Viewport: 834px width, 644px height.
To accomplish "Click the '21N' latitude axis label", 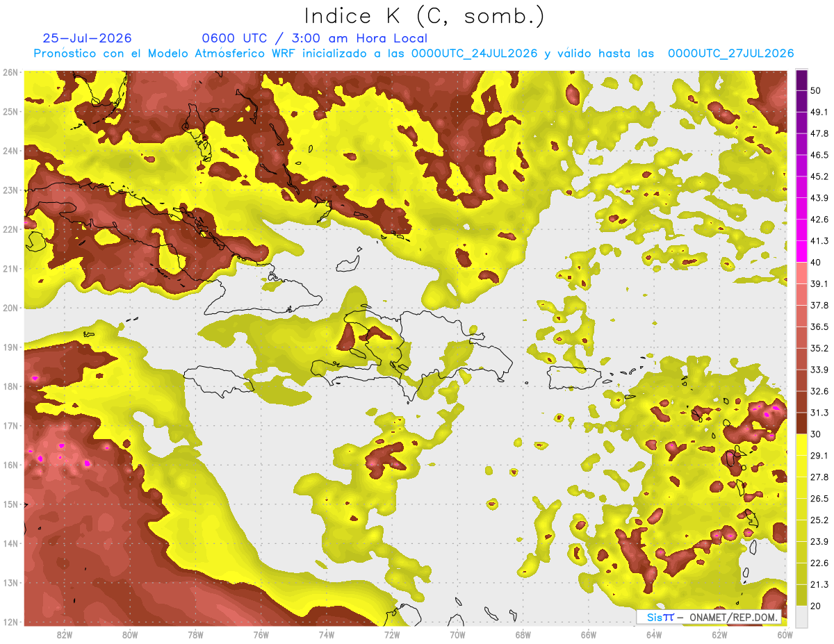I will (10, 268).
